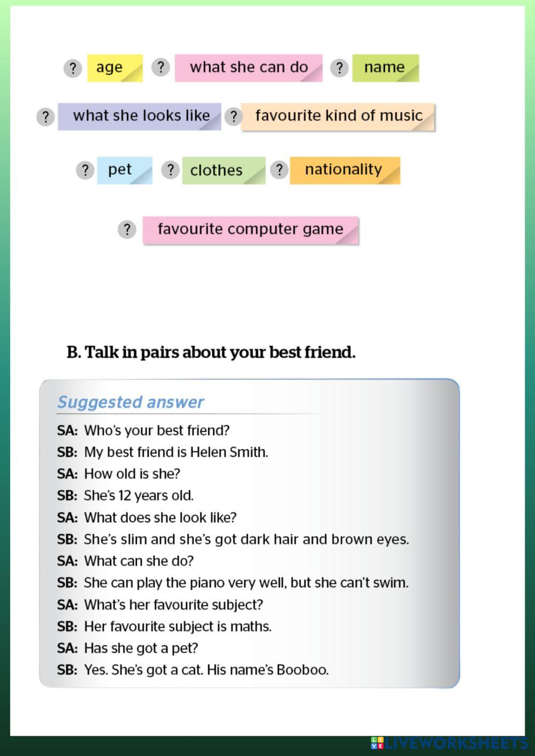Viewport: 535px width, 756px height.
Task: Select the orange 'nationality' note
Action: 345,170
